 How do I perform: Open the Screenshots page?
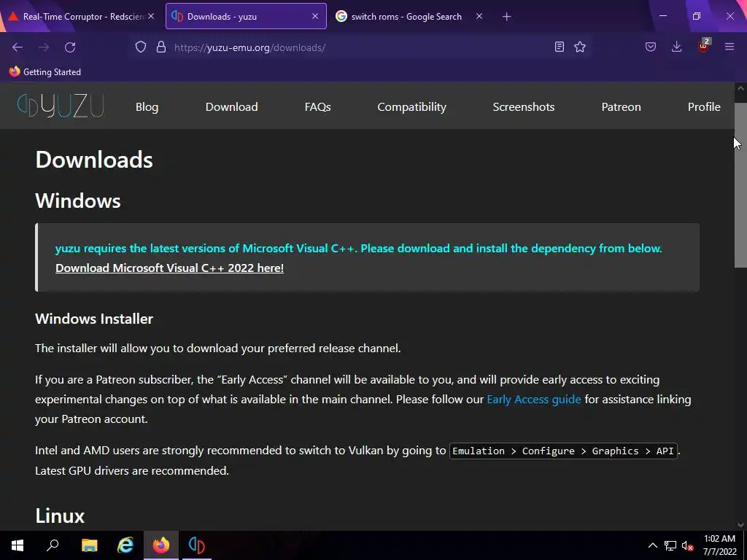tap(524, 107)
